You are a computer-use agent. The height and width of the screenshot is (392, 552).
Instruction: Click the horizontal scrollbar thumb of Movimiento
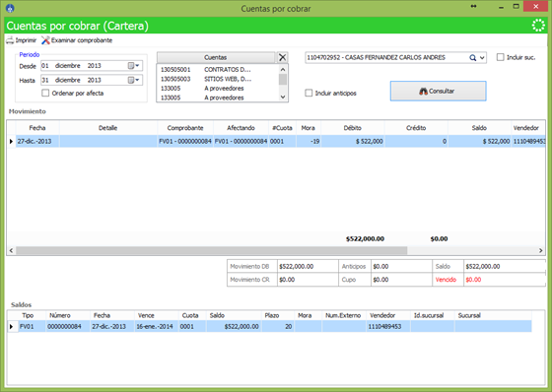(x=212, y=250)
